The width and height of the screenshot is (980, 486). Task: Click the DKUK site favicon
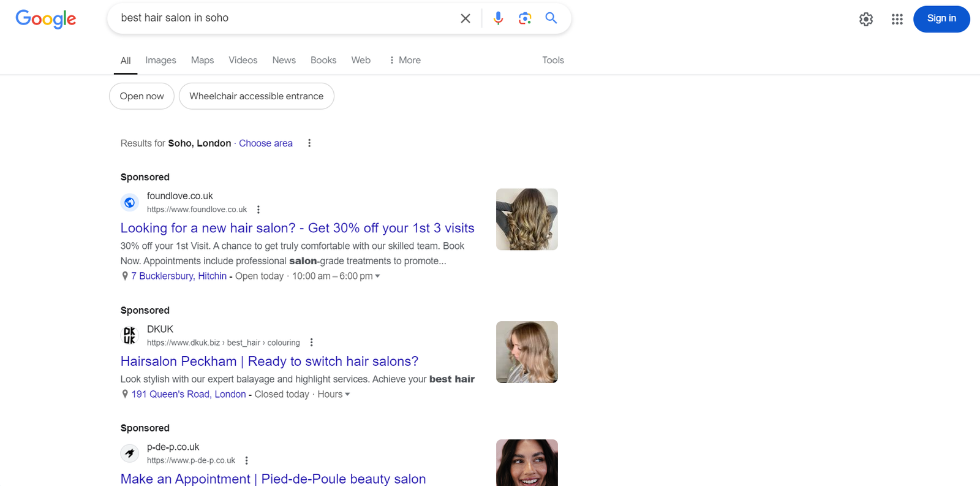tap(130, 335)
